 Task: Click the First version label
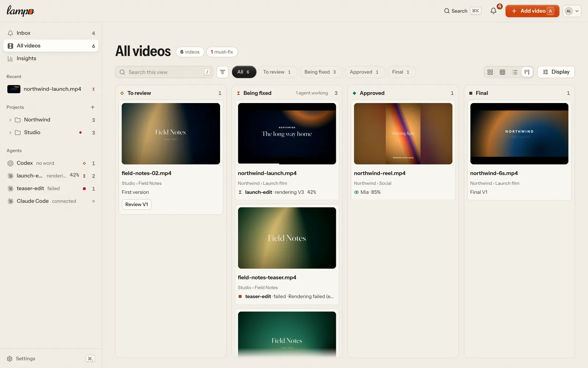(x=135, y=192)
